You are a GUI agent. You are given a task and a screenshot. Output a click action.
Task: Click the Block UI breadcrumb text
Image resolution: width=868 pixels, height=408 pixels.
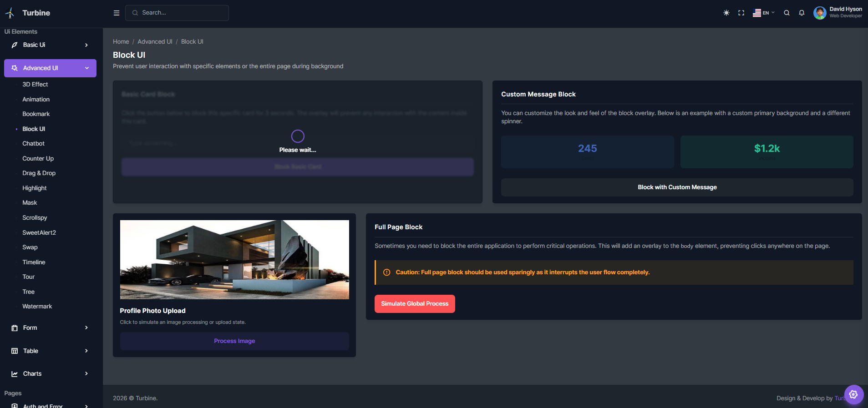pyautogui.click(x=192, y=42)
